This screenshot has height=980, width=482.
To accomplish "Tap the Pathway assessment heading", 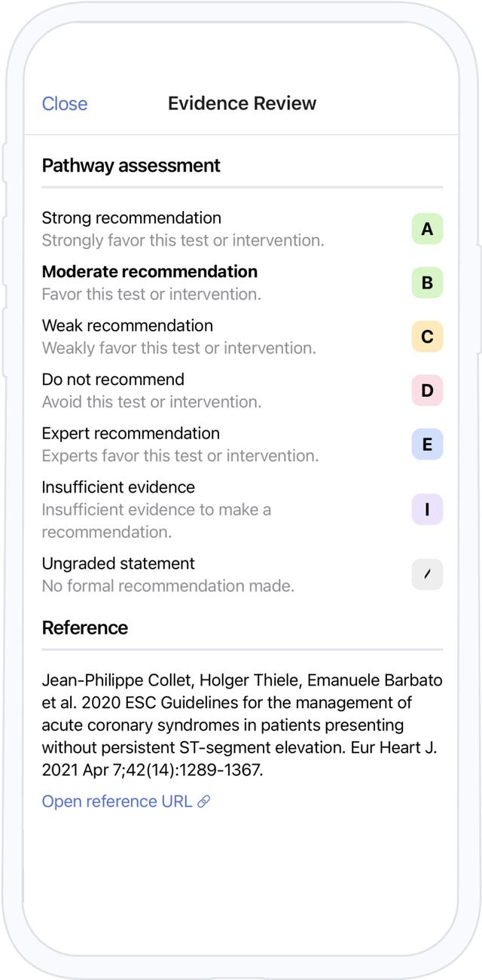I will click(131, 166).
